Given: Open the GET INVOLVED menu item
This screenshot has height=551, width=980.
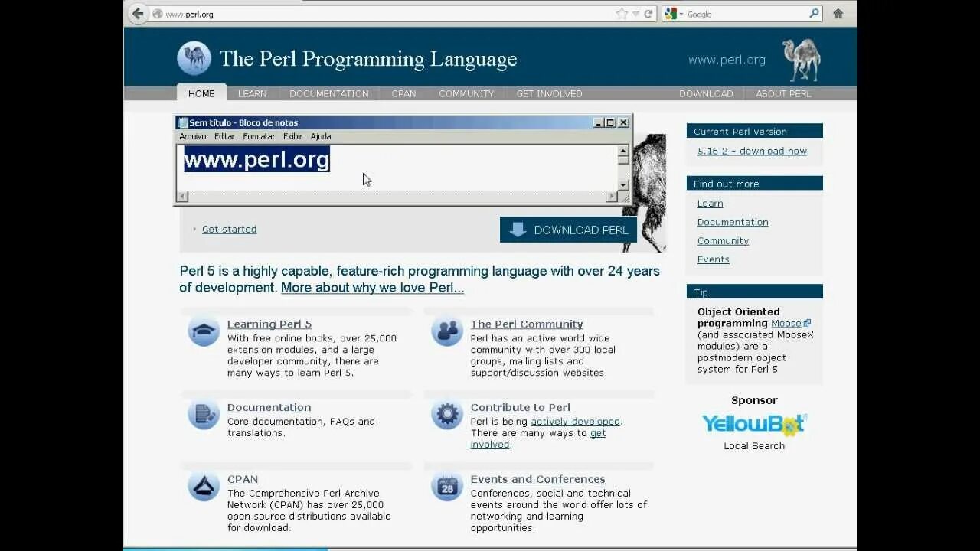Looking at the screenshot, I should 549,93.
